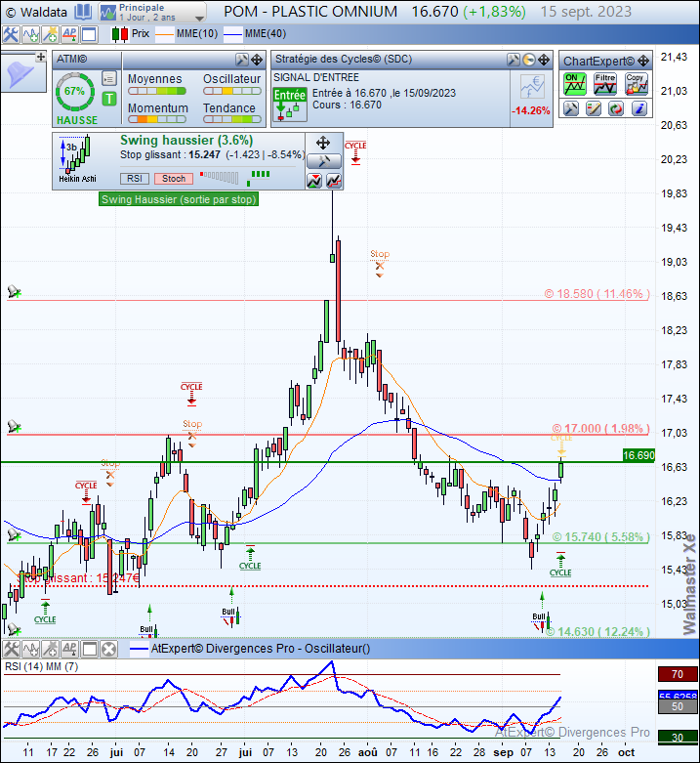
Task: Click the RSI 70 level tag
Action: [678, 674]
